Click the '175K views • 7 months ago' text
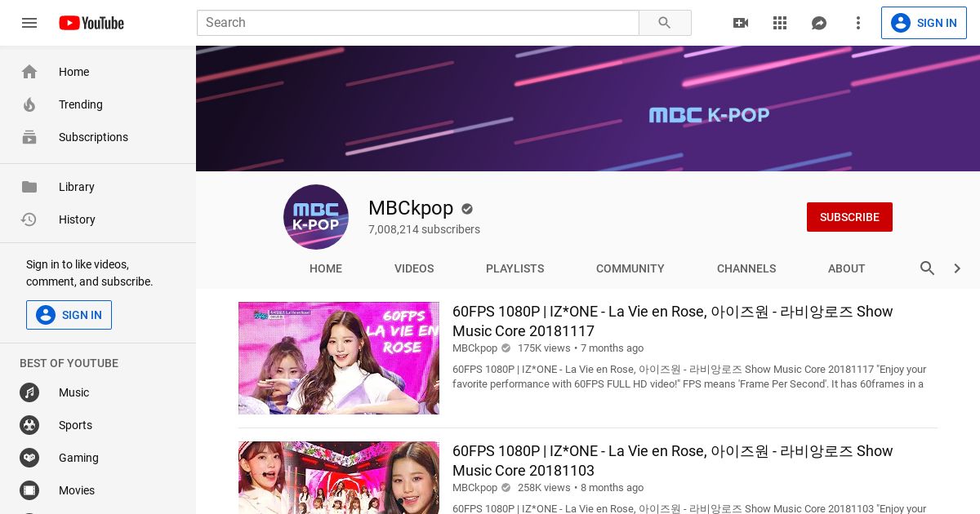 point(581,348)
